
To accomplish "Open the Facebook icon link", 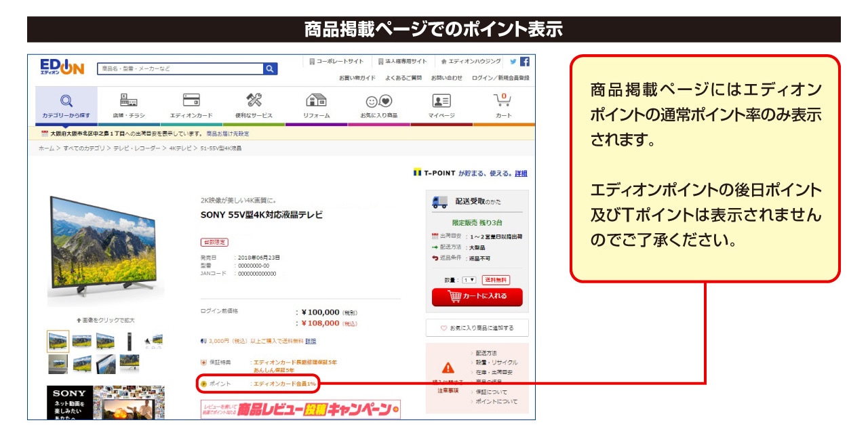I will click(524, 61).
